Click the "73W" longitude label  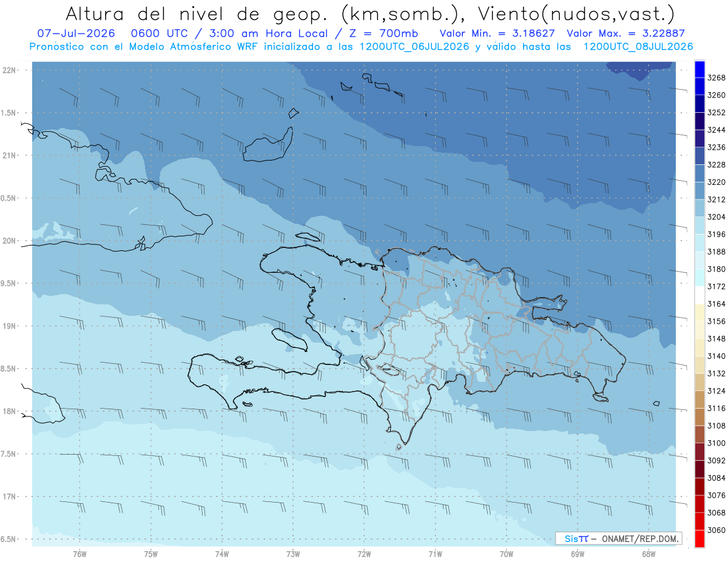tap(293, 554)
